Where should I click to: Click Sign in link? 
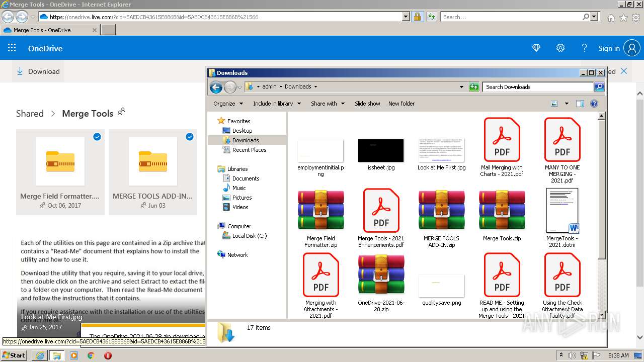609,48
